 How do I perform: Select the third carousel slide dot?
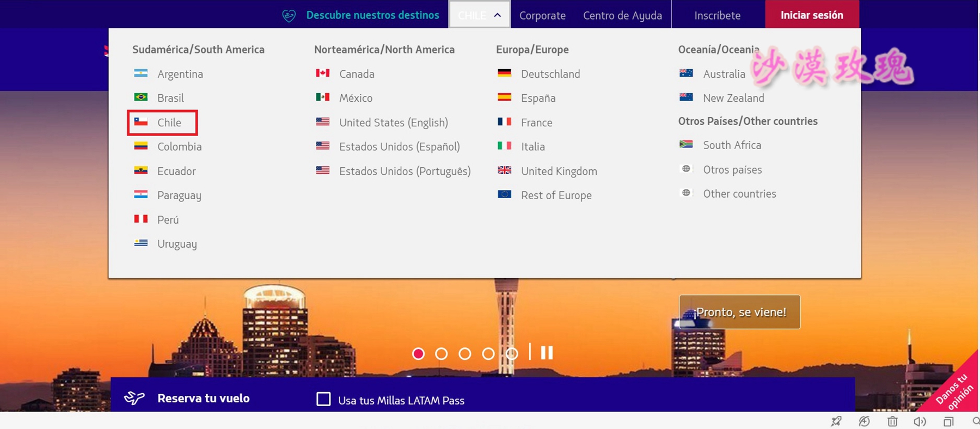[465, 354]
